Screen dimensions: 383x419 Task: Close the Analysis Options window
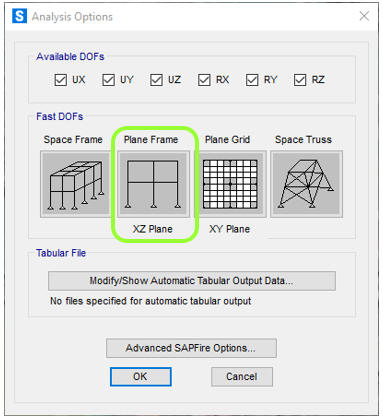coord(364,16)
